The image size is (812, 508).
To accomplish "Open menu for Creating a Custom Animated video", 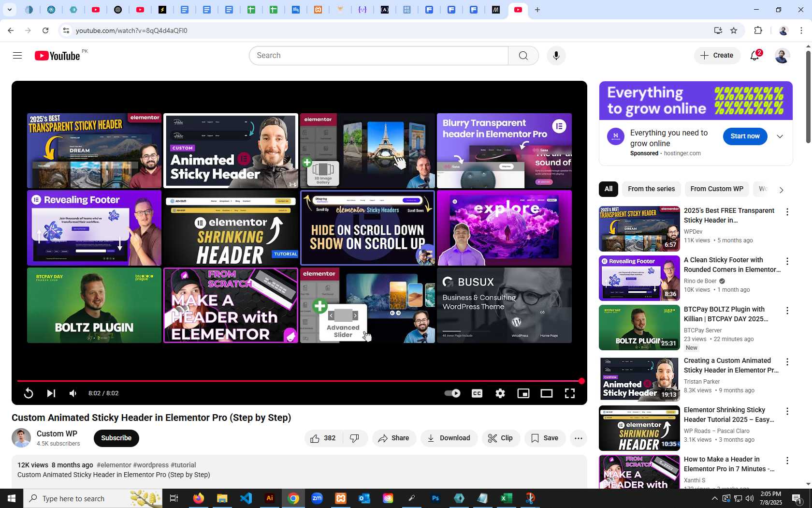I will [787, 362].
